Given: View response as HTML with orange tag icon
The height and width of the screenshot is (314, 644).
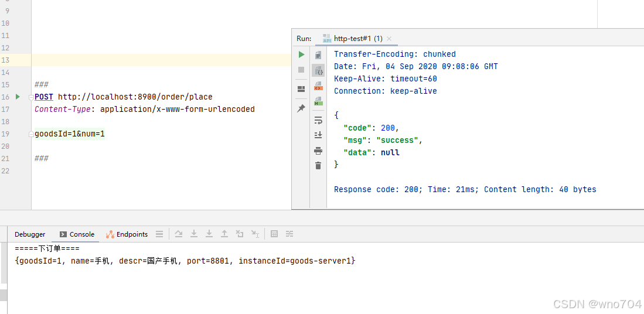Looking at the screenshot, I should pos(318,86).
